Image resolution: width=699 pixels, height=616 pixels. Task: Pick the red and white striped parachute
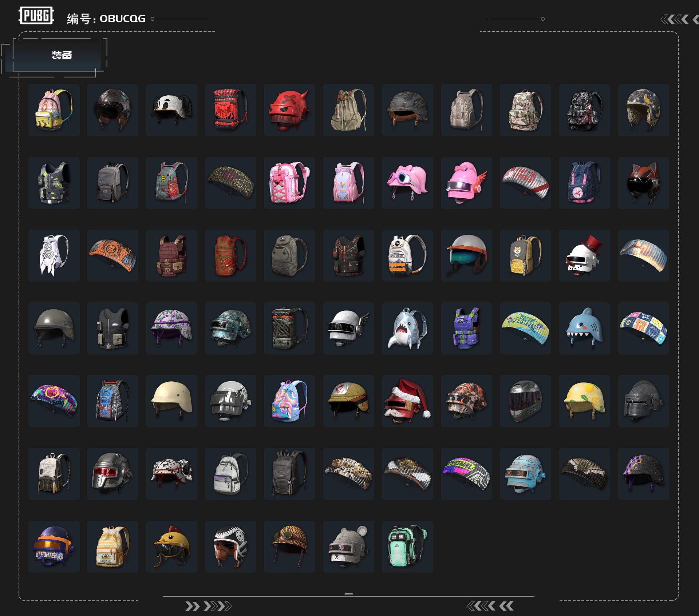[526, 183]
